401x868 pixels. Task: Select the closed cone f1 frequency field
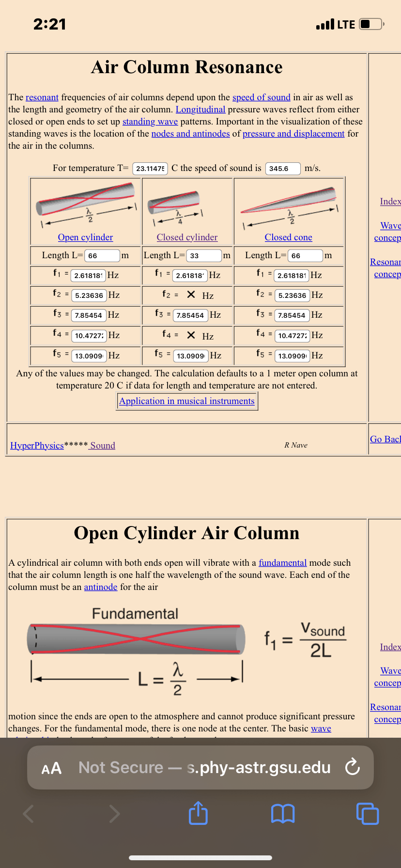click(x=292, y=276)
